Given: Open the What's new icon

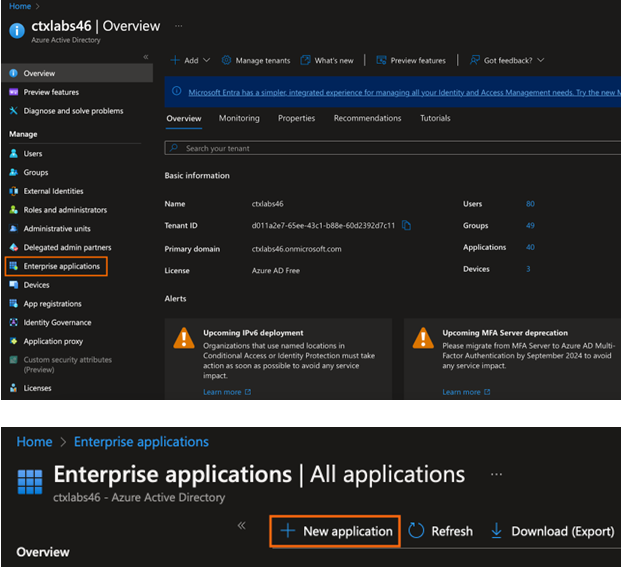Looking at the screenshot, I should coord(305,60).
